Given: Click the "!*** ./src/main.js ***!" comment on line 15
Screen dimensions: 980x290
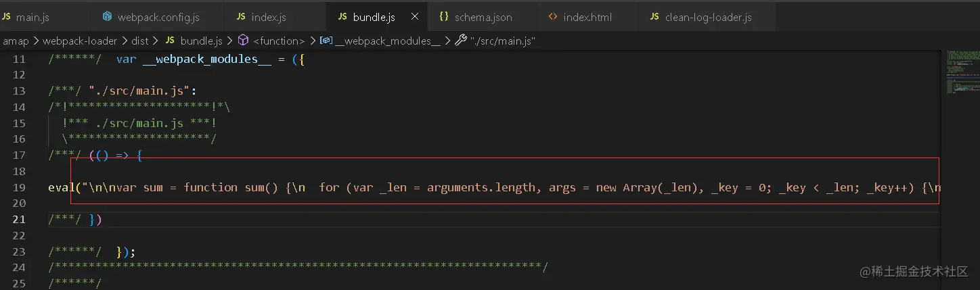Looking at the screenshot, I should coord(139,123).
